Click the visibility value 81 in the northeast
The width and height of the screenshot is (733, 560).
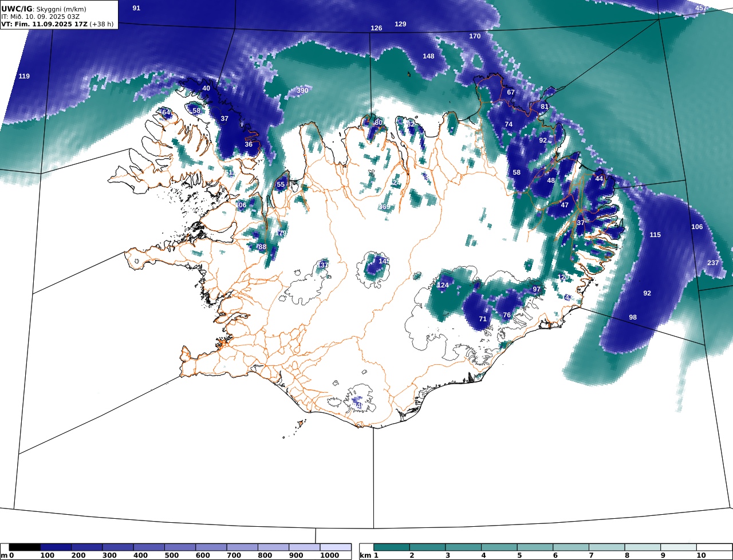pos(545,107)
